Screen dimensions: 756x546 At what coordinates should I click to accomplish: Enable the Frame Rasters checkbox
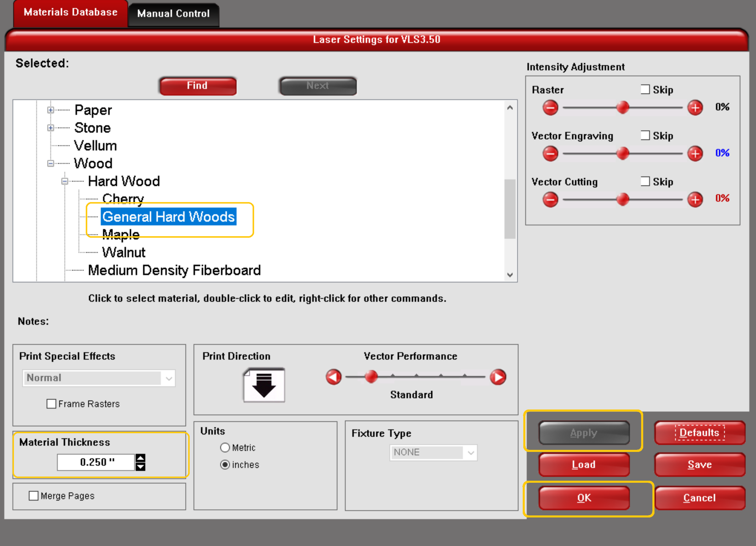(51, 404)
